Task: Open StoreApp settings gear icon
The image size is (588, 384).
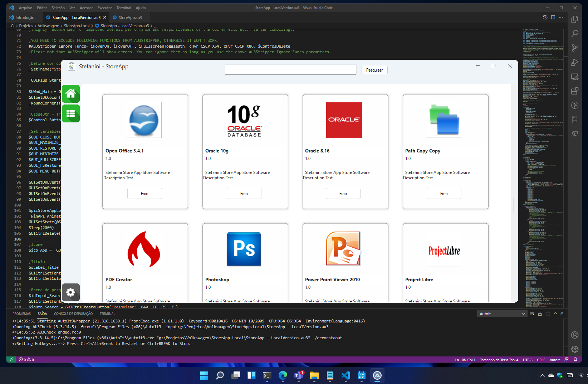Action: click(71, 292)
